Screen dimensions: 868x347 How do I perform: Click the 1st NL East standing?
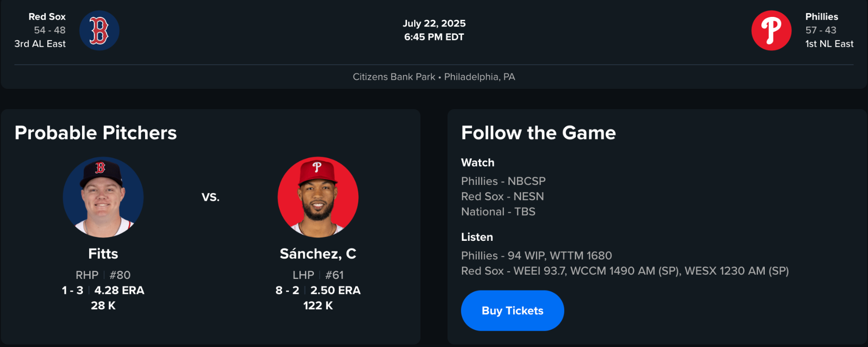pyautogui.click(x=829, y=43)
